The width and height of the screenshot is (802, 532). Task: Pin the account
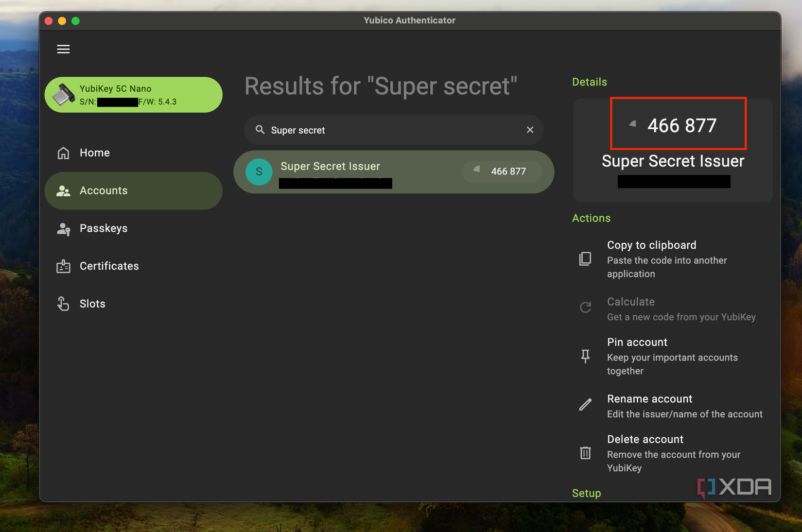click(x=673, y=356)
